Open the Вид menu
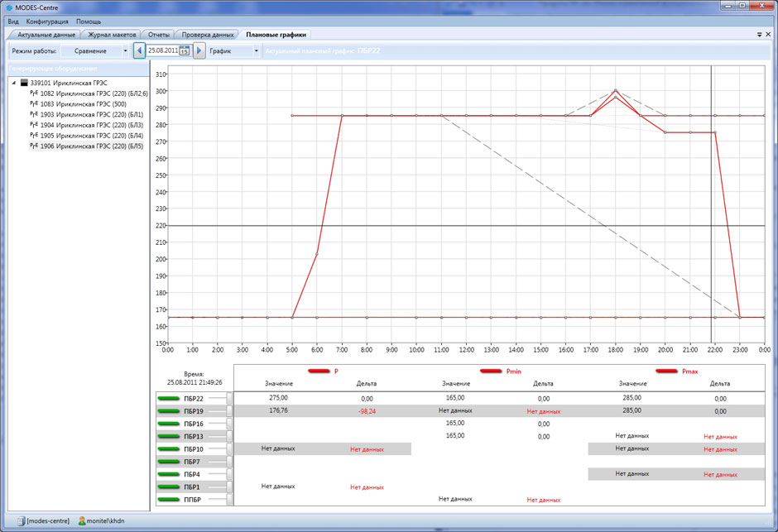 [13, 22]
